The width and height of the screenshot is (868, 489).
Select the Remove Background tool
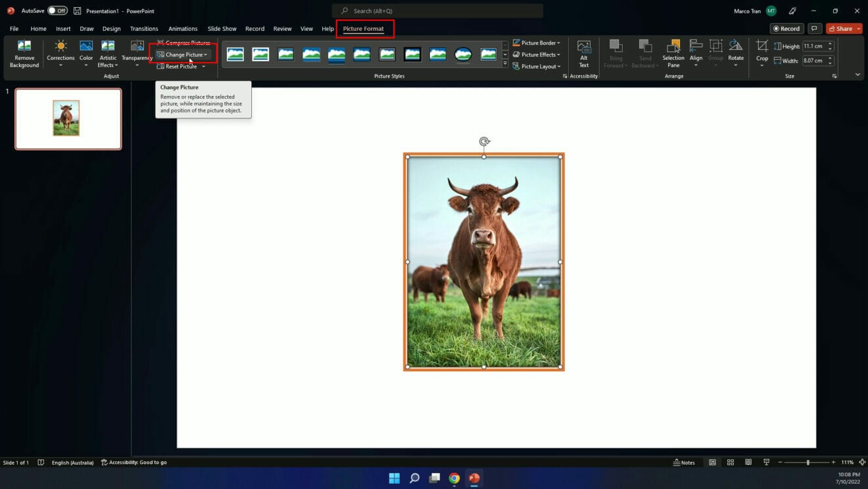(24, 54)
